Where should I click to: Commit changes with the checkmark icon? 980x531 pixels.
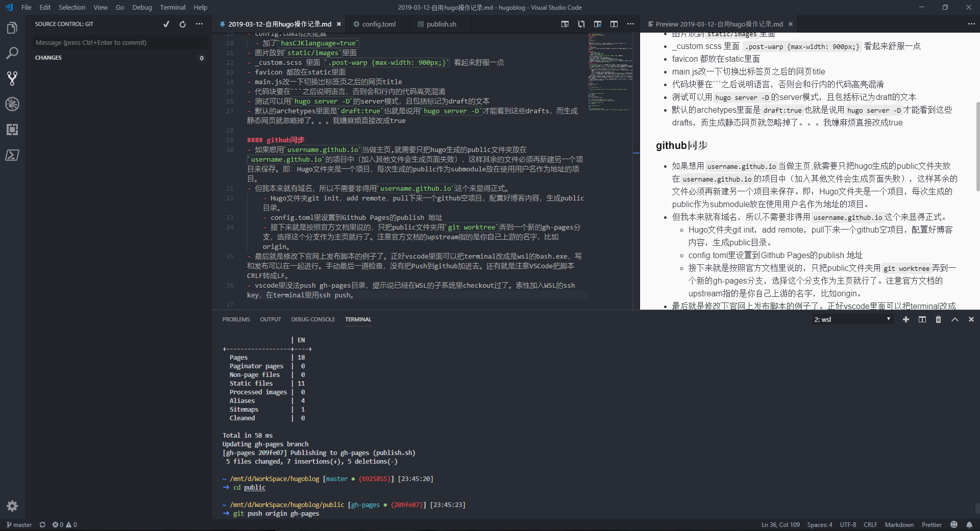(166, 24)
